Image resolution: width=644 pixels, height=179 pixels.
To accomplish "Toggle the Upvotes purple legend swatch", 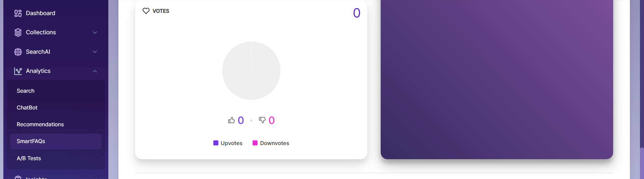I will pos(216,143).
